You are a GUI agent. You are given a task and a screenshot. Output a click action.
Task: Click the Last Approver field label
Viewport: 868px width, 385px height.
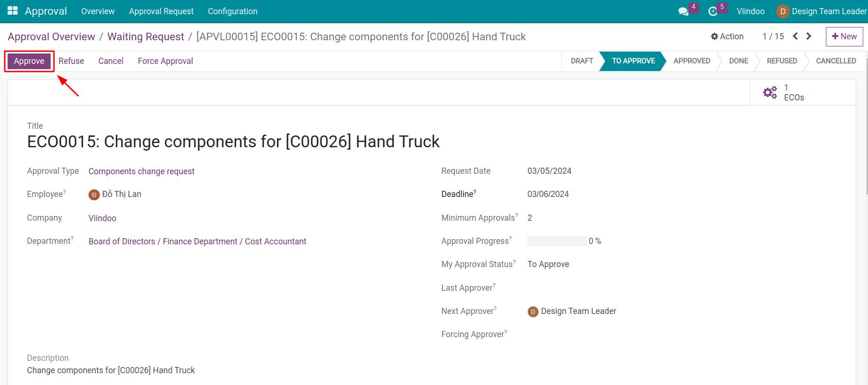(x=469, y=288)
